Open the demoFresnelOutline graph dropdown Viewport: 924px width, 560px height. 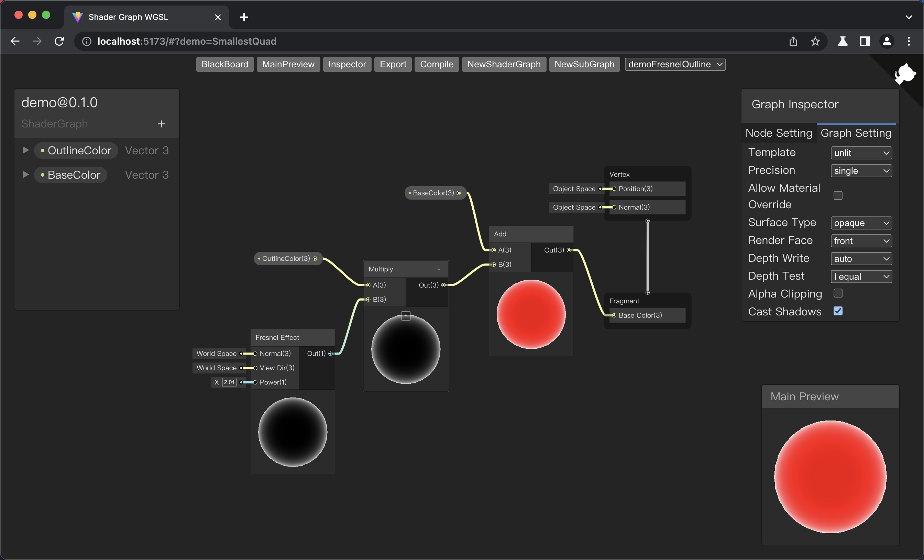675,64
